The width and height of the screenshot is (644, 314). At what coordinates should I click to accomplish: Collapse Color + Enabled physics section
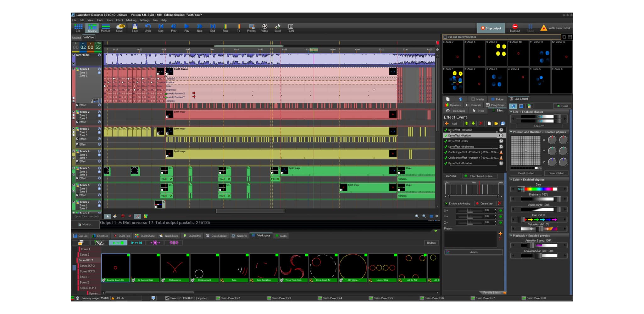(x=511, y=180)
